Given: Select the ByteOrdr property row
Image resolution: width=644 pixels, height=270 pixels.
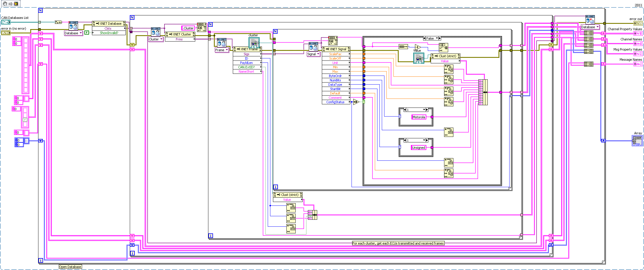Looking at the screenshot, I should pyautogui.click(x=336, y=76).
